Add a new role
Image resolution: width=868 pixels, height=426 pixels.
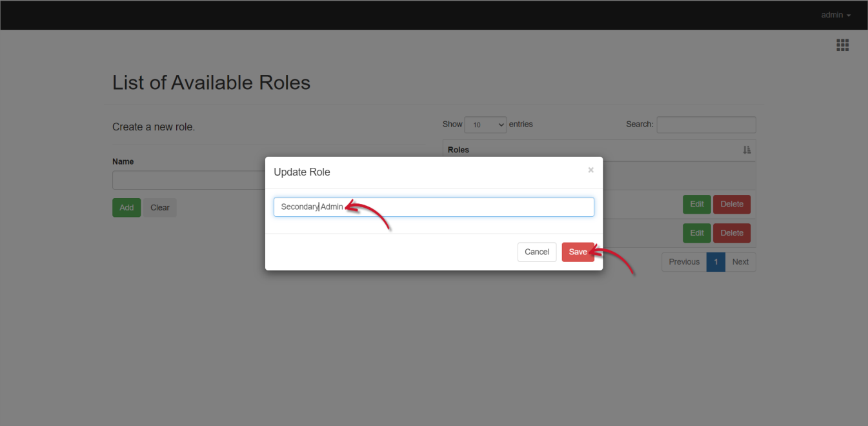coord(126,207)
